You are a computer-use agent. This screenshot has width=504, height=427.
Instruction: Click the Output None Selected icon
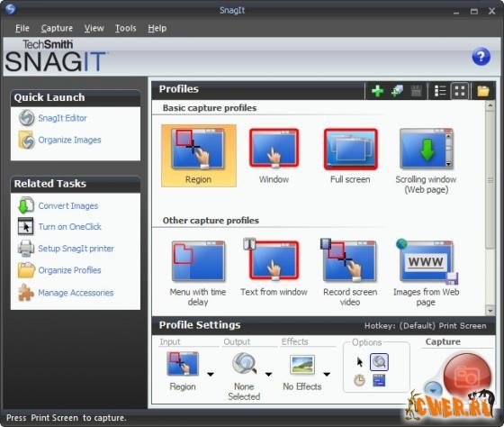tap(244, 364)
